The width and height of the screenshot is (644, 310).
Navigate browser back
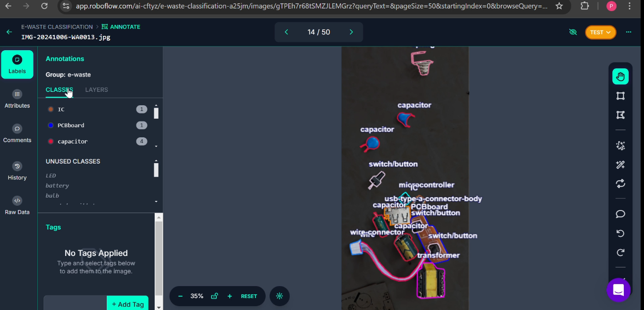[x=9, y=6]
